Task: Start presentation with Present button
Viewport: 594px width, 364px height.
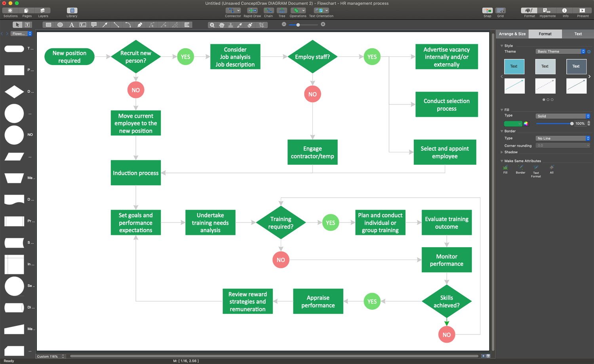Action: (583, 13)
